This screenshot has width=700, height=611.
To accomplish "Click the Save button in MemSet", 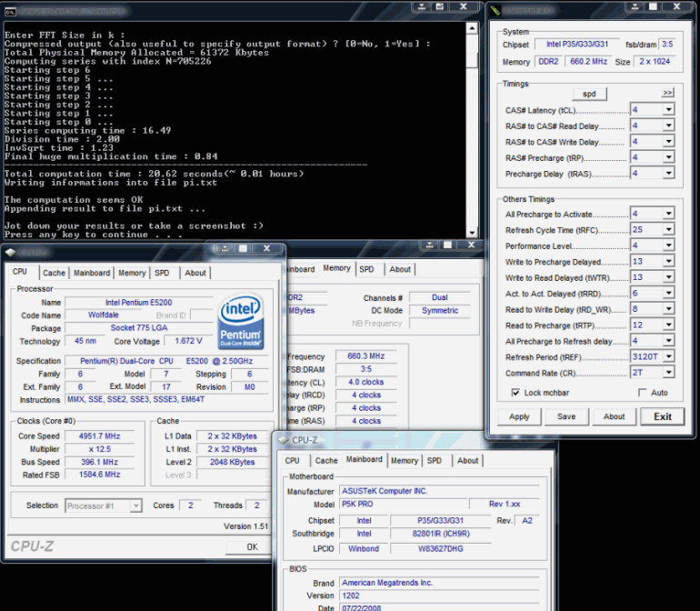I will click(x=566, y=416).
